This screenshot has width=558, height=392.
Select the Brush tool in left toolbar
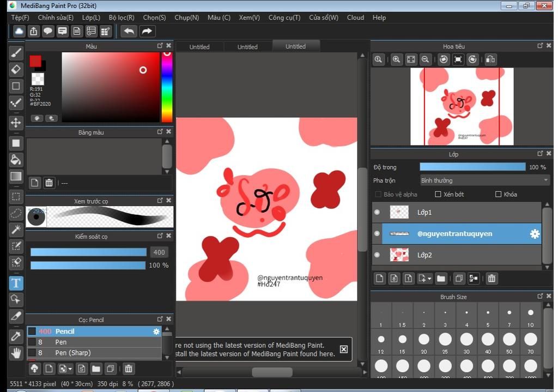16,53
